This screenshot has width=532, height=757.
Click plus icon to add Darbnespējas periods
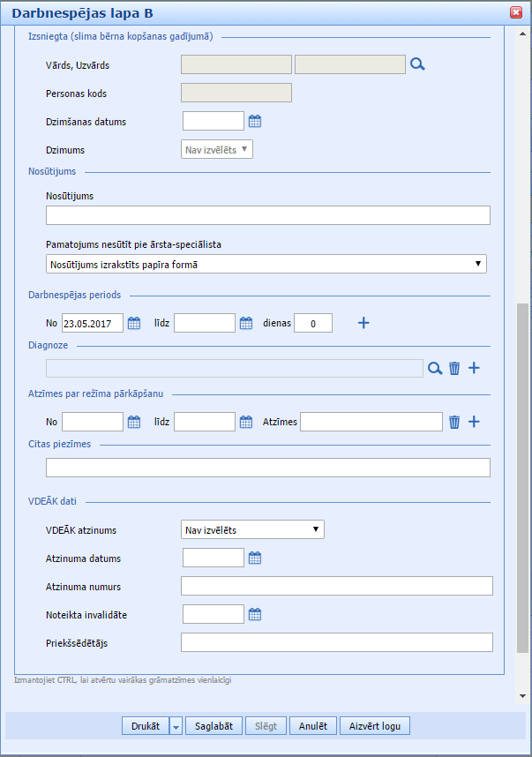pyautogui.click(x=363, y=324)
